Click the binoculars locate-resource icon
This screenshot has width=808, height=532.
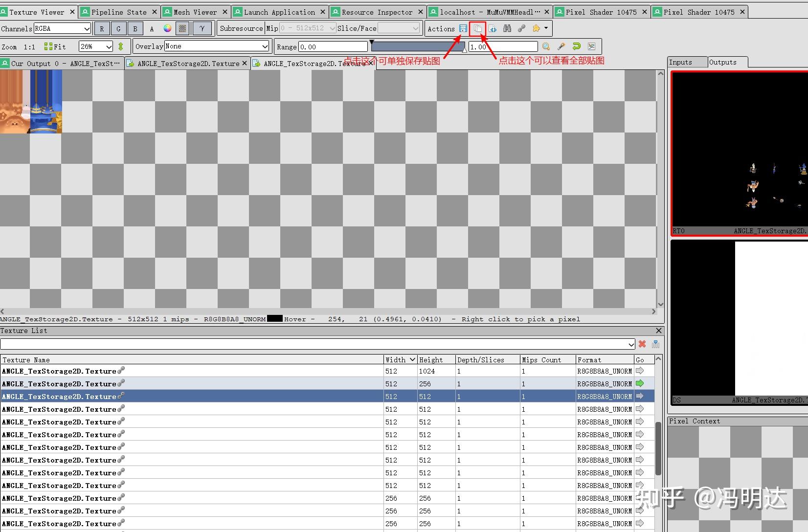pos(507,28)
